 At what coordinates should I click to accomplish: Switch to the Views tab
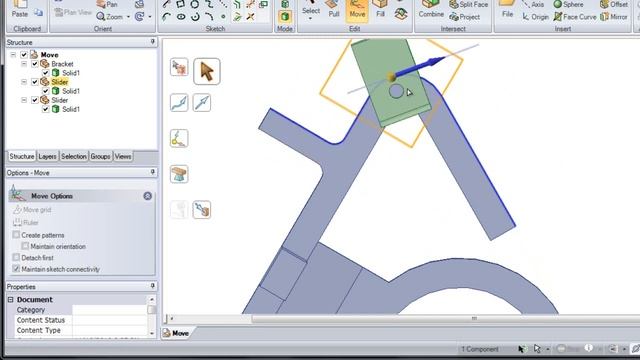(123, 156)
